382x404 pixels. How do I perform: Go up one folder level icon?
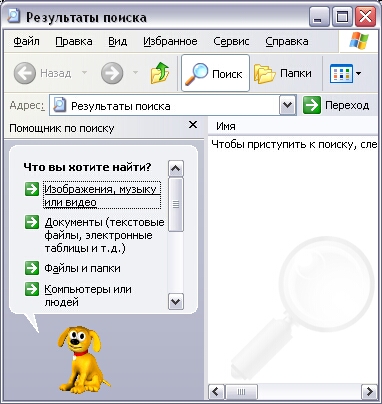tap(160, 73)
